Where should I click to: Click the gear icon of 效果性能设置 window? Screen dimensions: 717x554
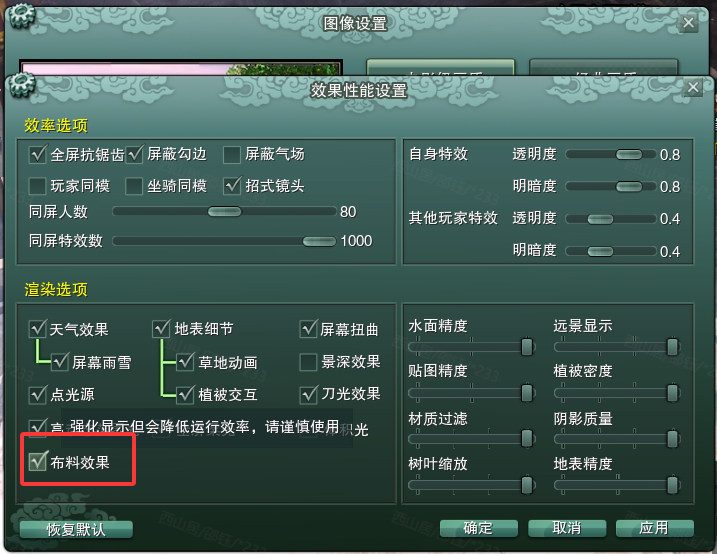22,84
